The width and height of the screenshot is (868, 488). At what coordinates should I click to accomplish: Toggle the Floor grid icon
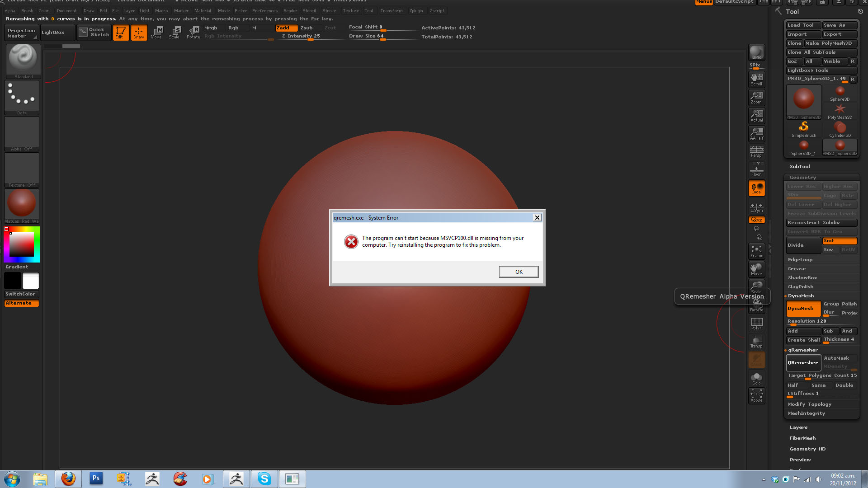click(x=756, y=170)
